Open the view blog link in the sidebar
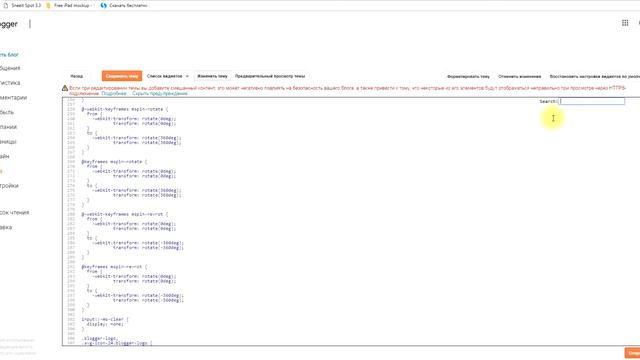The height and width of the screenshot is (360, 640). click(x=9, y=55)
